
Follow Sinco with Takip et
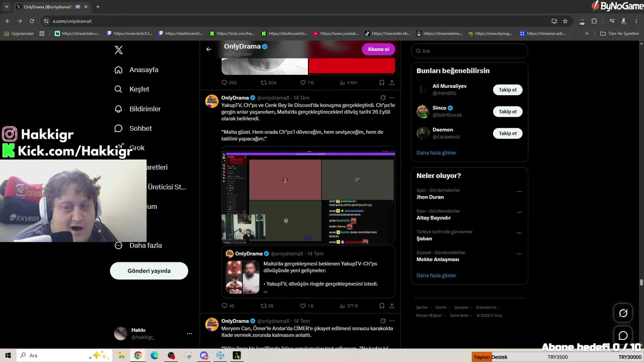click(x=508, y=112)
